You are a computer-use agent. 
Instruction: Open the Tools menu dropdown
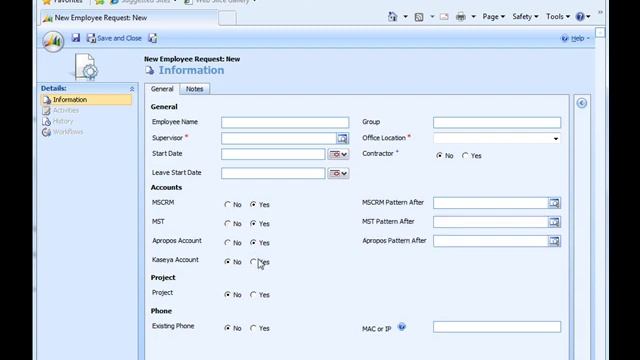(558, 17)
